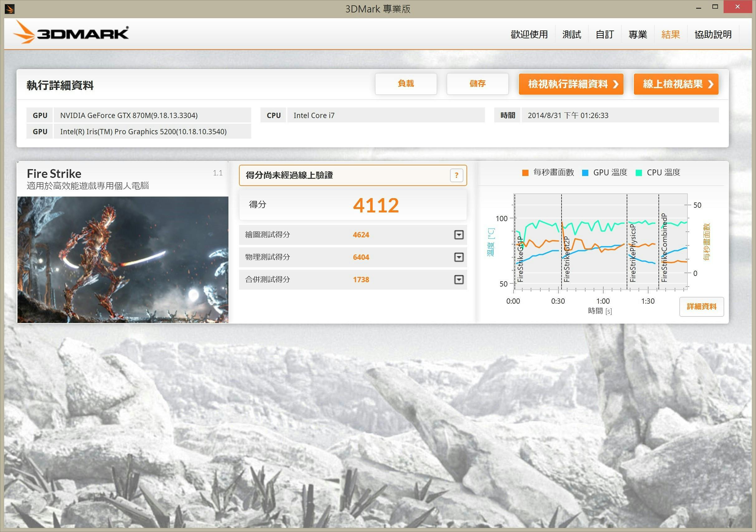Click 線上檢視結果 view result online
Screen dimensions: 756x532
pyautogui.click(x=676, y=84)
